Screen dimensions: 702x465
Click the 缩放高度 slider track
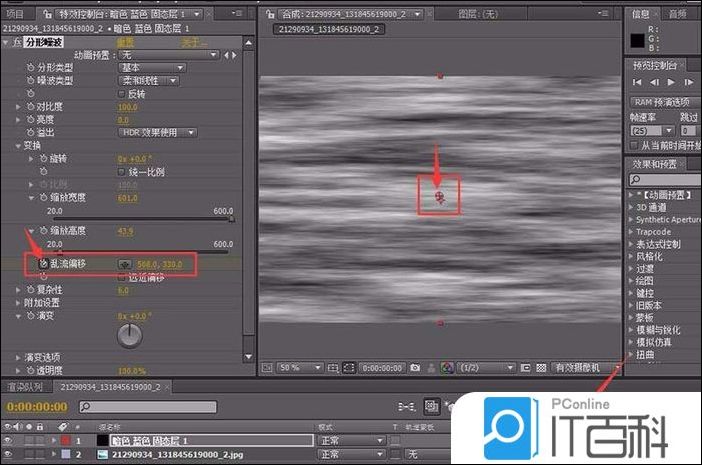143,252
